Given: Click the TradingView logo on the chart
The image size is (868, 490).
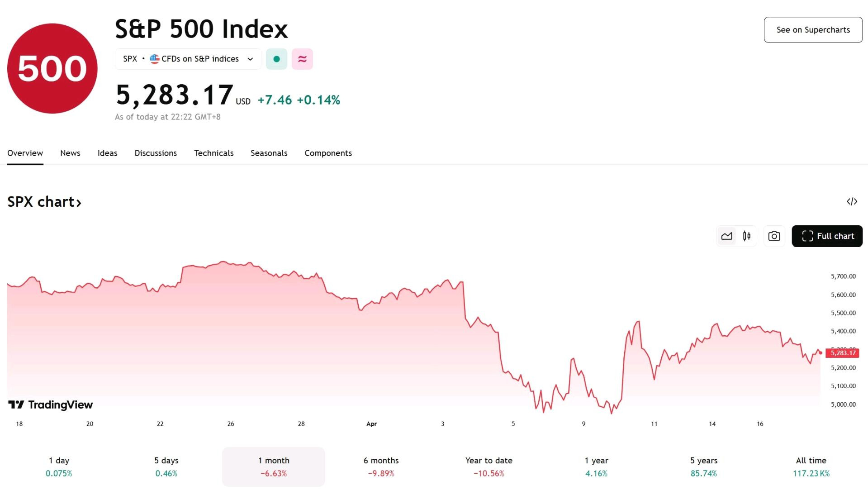Looking at the screenshot, I should [x=50, y=404].
